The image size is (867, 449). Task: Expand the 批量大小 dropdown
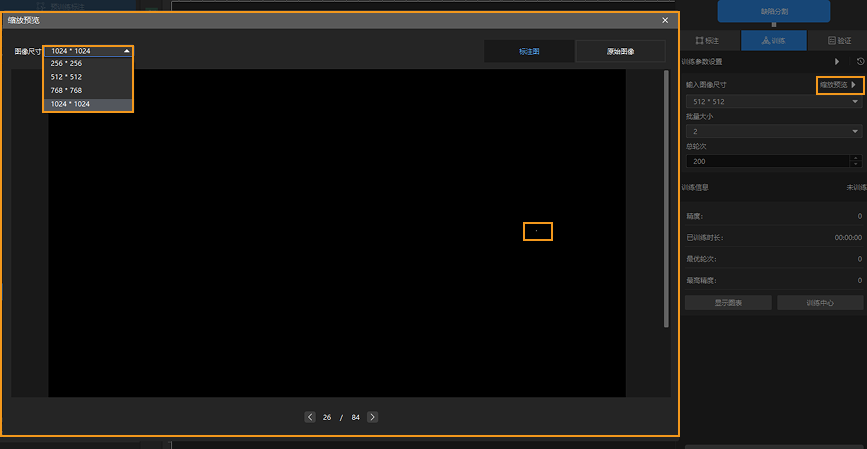[x=774, y=131]
